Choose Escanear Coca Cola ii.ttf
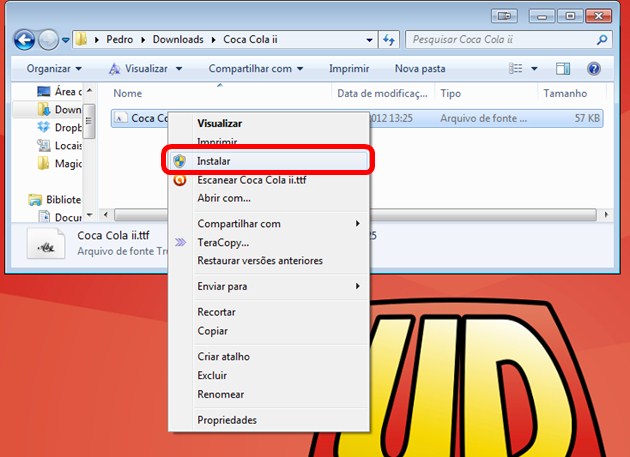 tap(252, 180)
